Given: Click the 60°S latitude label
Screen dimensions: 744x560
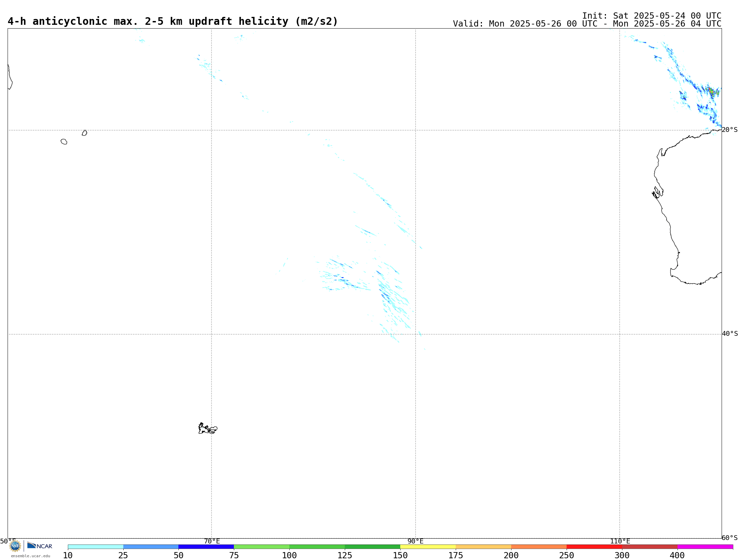Looking at the screenshot, I should [x=730, y=538].
